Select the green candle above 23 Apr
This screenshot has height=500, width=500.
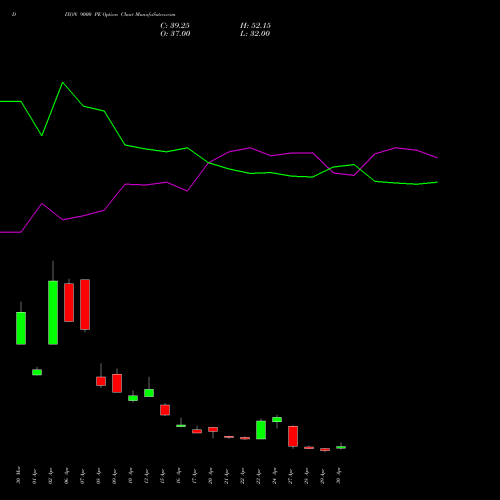click(x=261, y=430)
